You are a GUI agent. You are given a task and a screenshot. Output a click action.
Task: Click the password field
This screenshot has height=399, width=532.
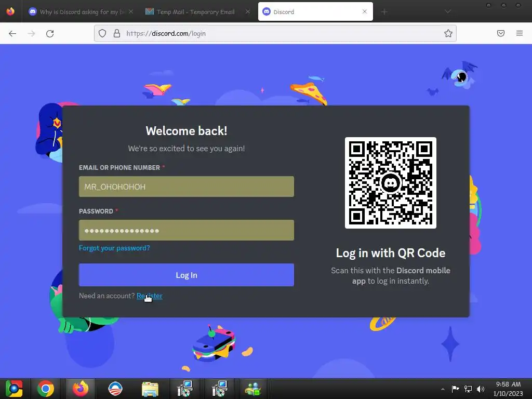point(187,230)
